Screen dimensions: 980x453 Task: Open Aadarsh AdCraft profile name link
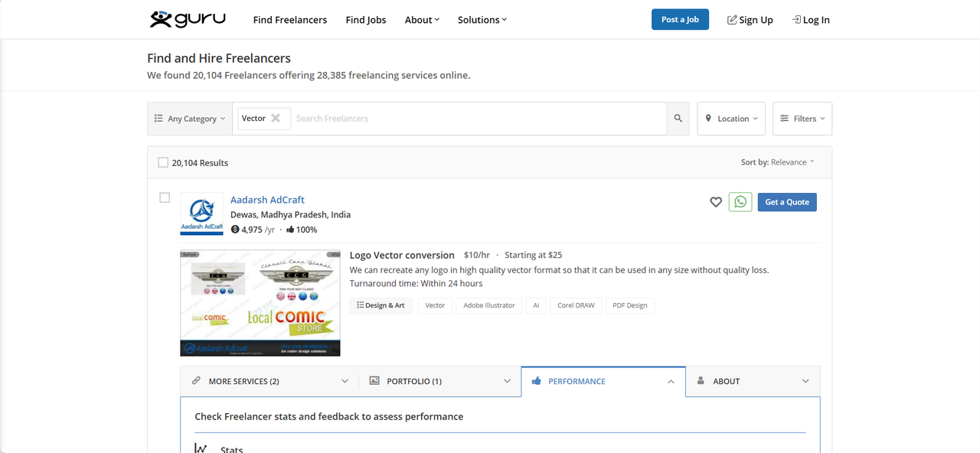coord(267,200)
